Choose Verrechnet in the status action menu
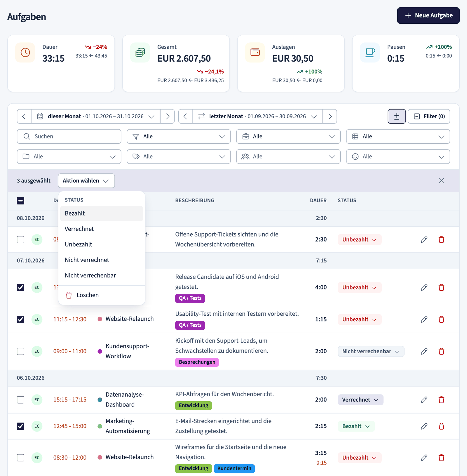The image size is (467, 476). point(102,229)
